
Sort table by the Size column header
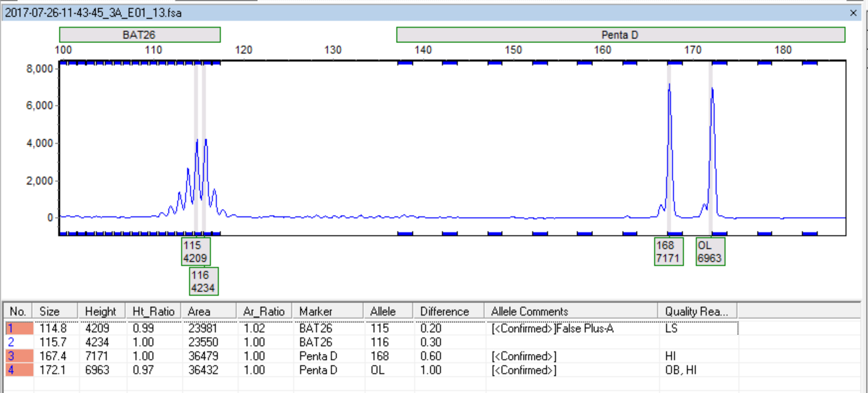coord(56,311)
